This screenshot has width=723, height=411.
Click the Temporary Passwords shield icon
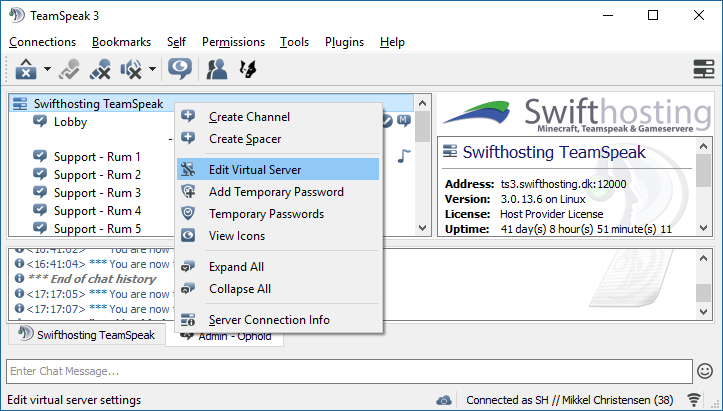click(188, 213)
